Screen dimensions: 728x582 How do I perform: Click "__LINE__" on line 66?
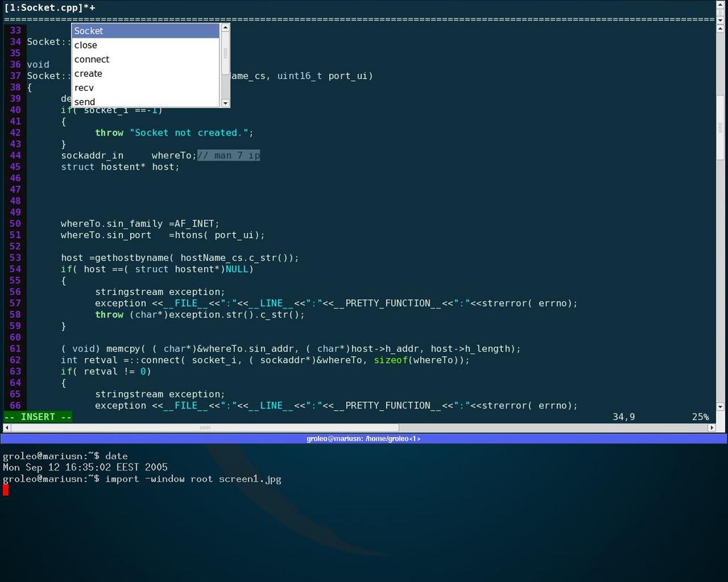(x=271, y=406)
